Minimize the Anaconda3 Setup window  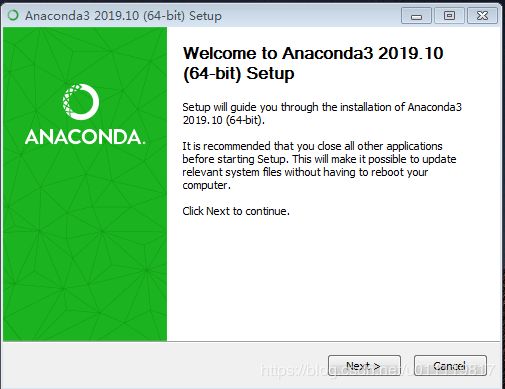coord(416,16)
